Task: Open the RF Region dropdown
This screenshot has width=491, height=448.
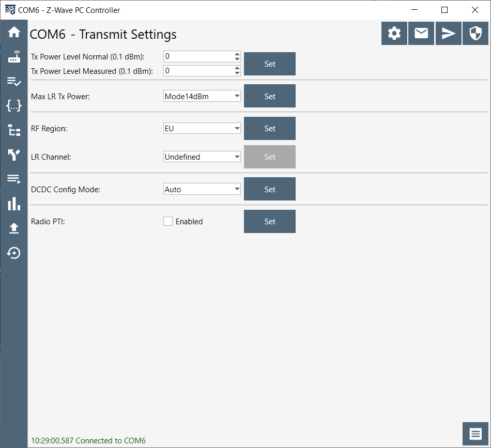Action: click(202, 129)
